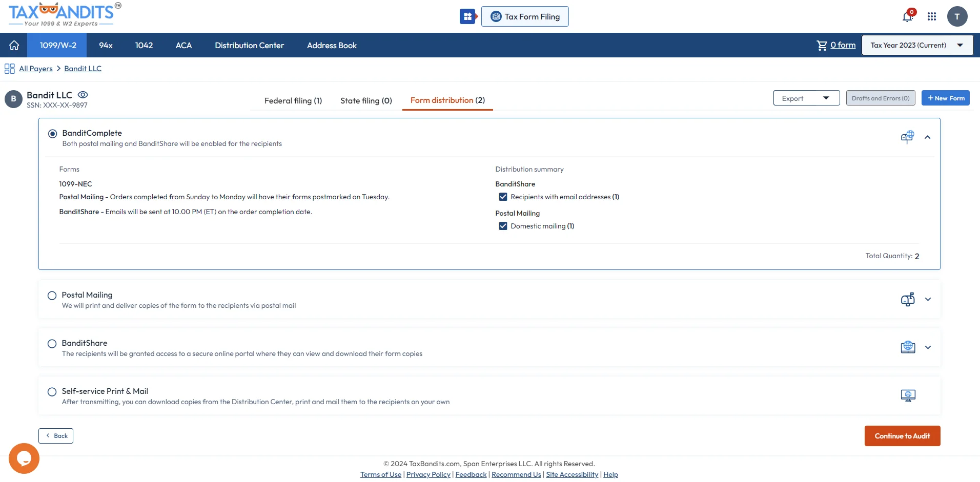Open the user profile avatar T

pyautogui.click(x=957, y=16)
